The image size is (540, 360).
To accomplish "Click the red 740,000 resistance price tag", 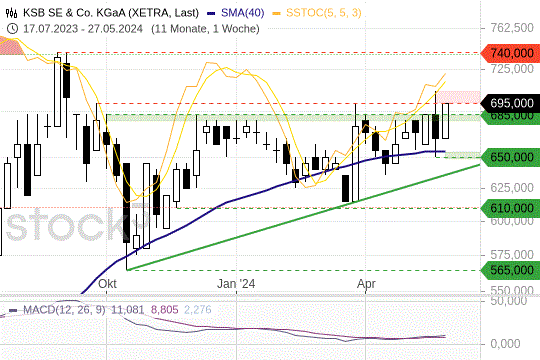I will (510, 53).
